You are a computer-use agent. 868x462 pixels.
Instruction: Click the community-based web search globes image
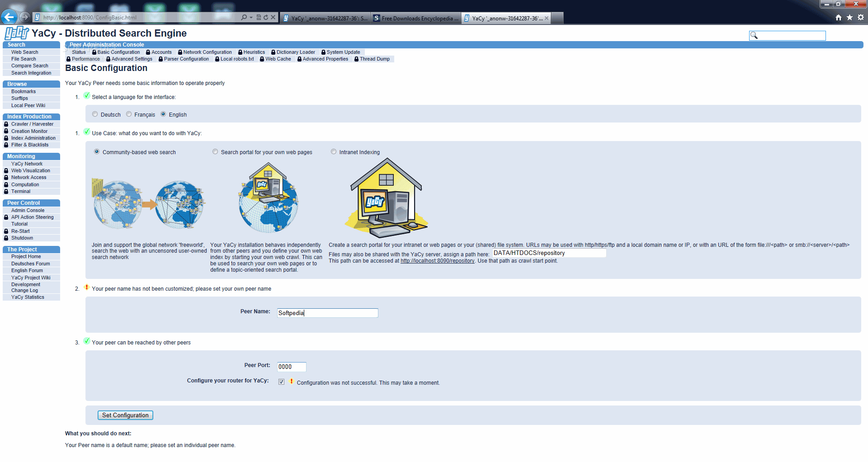pos(149,203)
